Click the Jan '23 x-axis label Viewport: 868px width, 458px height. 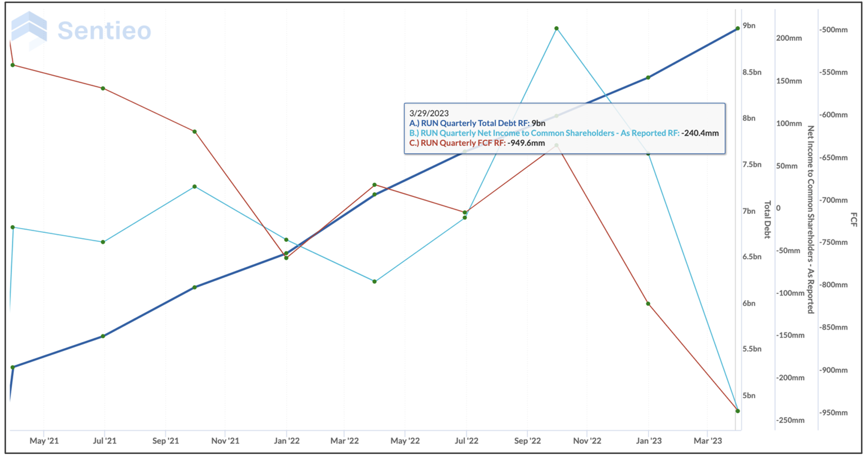click(649, 441)
